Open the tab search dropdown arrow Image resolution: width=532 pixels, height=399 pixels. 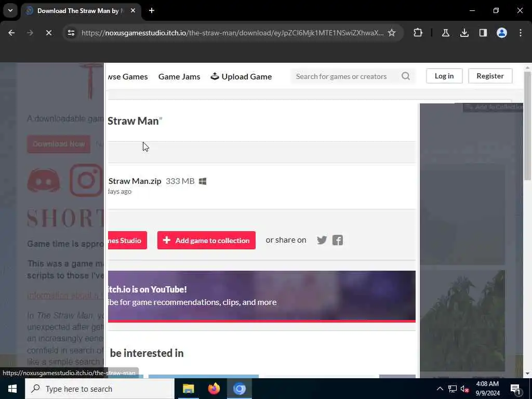pyautogui.click(x=10, y=10)
